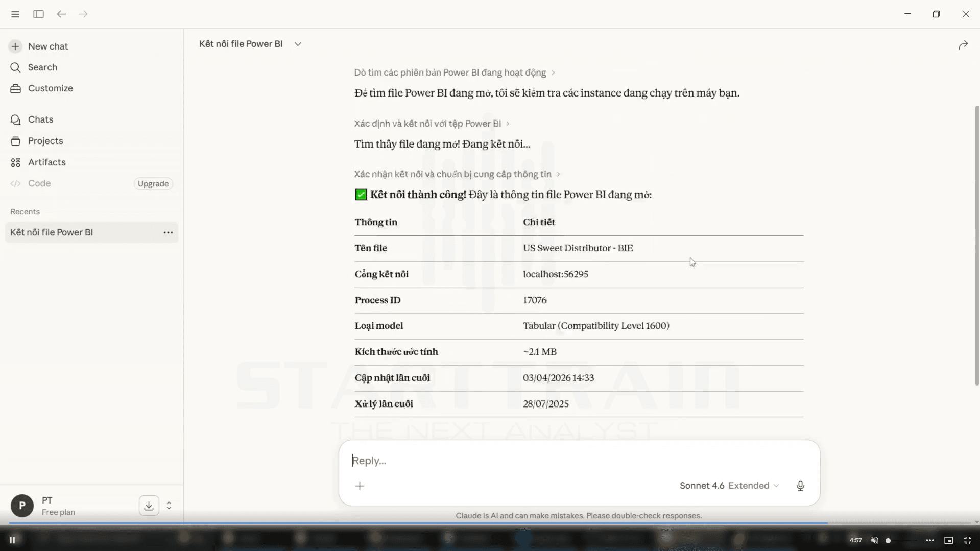Viewport: 980px width, 551px height.
Task: Select the Process ID value 17076
Action: (x=535, y=300)
